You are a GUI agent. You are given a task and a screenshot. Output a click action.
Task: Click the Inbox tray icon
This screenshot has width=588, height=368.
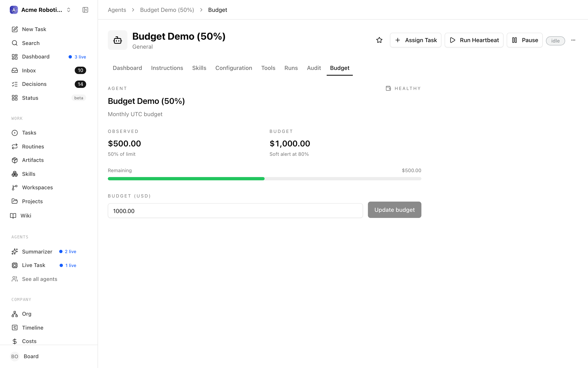[x=15, y=70]
